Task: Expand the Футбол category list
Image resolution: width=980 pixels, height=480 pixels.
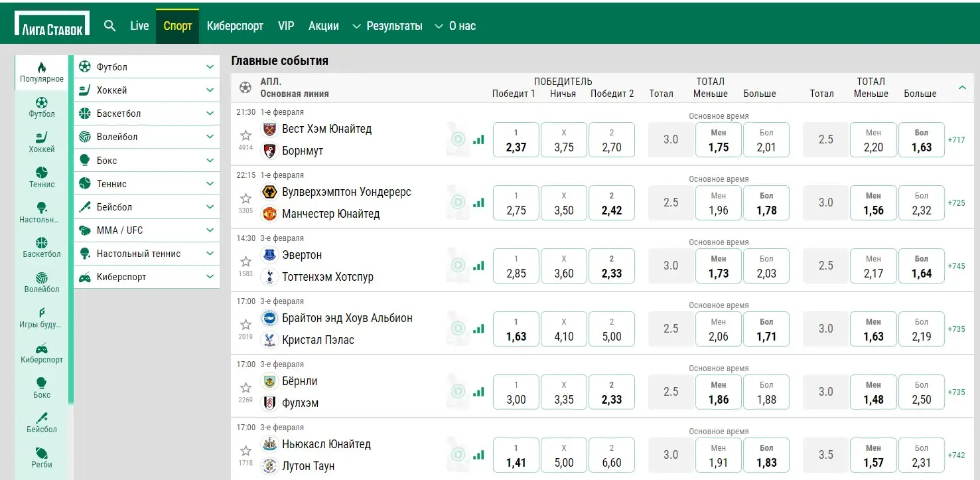Action: click(x=210, y=67)
